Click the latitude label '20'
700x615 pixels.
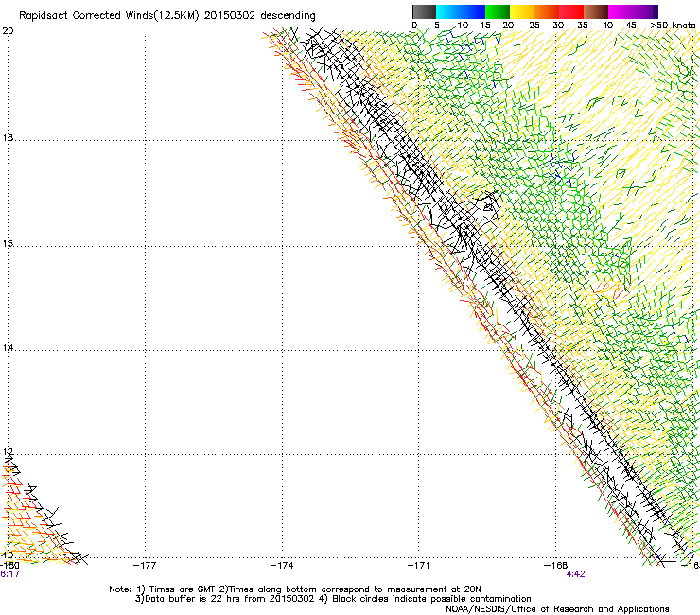pos(8,31)
